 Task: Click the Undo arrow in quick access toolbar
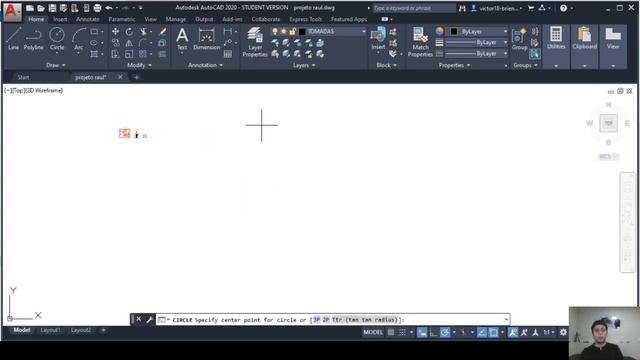[109, 8]
